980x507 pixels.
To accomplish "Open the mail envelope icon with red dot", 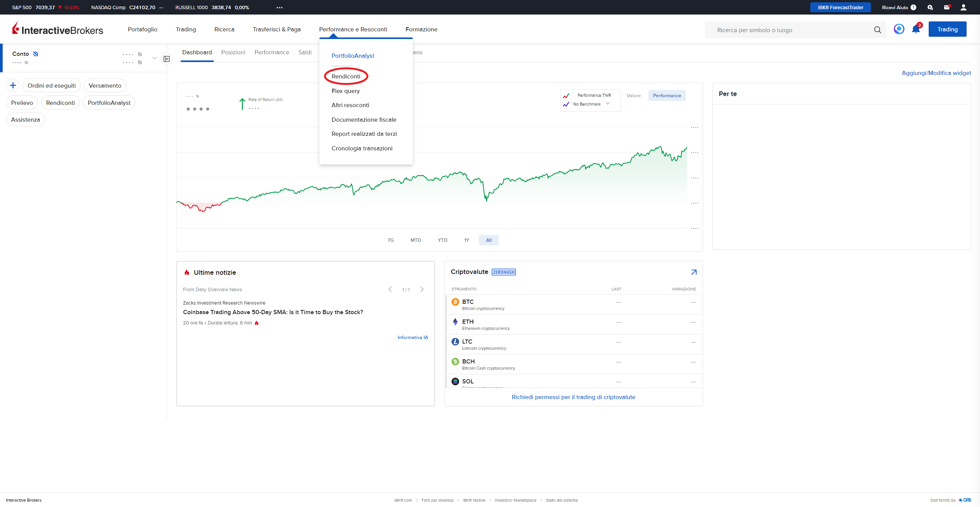I will 947,7.
